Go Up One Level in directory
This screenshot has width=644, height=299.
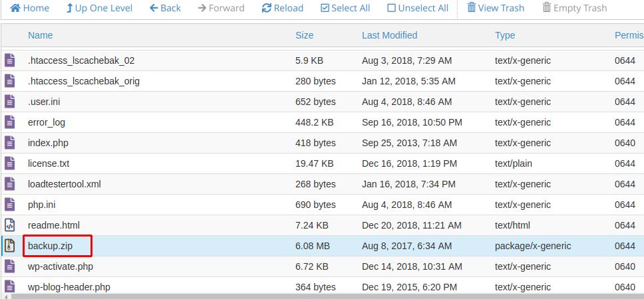[x=99, y=8]
